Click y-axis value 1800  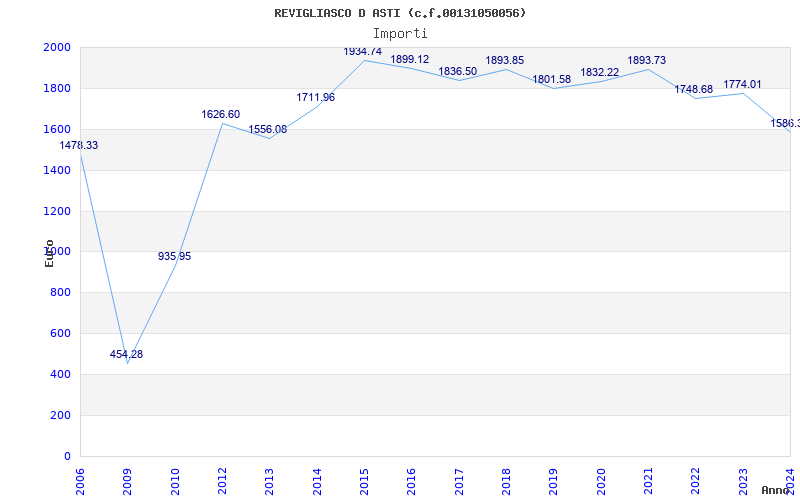tap(57, 88)
